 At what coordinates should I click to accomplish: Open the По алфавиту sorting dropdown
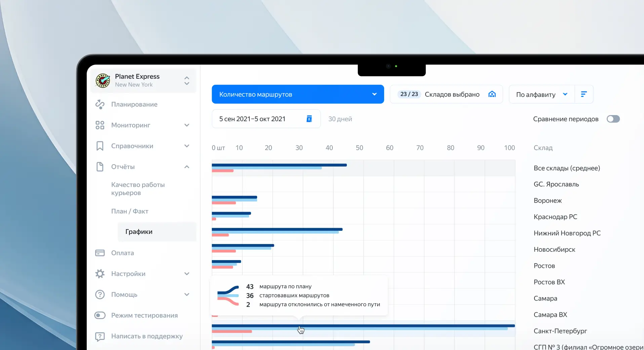pos(542,94)
